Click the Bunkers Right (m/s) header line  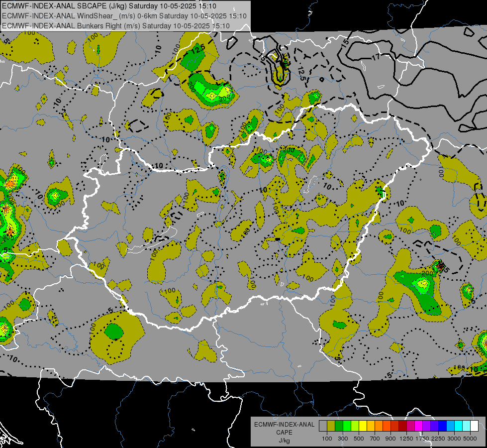tap(116, 26)
